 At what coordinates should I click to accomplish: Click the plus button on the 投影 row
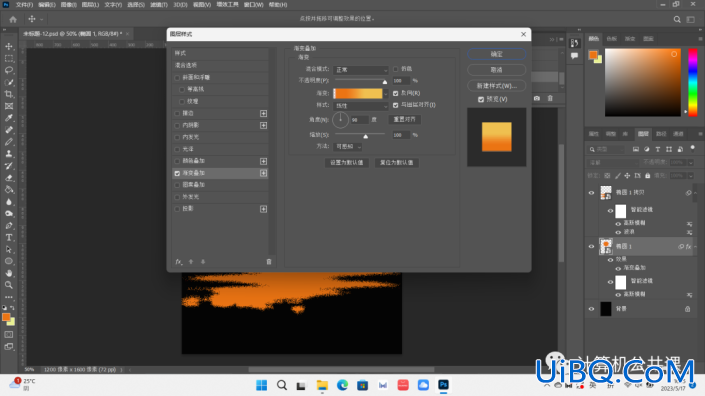tap(263, 209)
